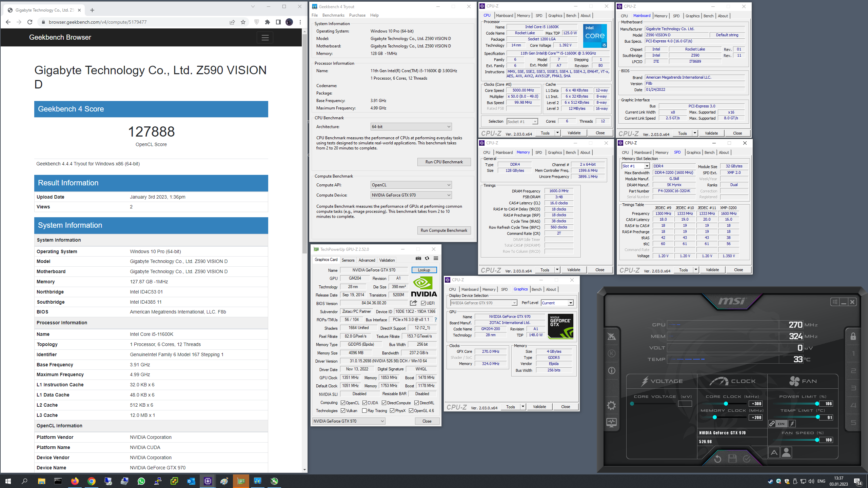Switch to GPU-Z Advanced tab
Image resolution: width=868 pixels, height=488 pixels.
tap(367, 260)
